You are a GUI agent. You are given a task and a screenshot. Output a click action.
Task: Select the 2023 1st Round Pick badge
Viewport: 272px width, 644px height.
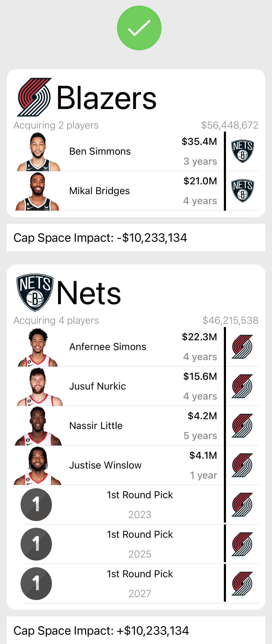point(36,504)
